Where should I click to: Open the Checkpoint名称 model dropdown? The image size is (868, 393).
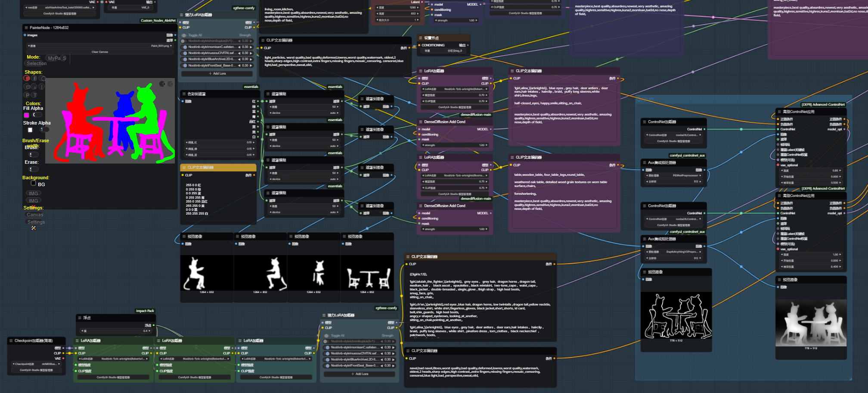click(36, 364)
